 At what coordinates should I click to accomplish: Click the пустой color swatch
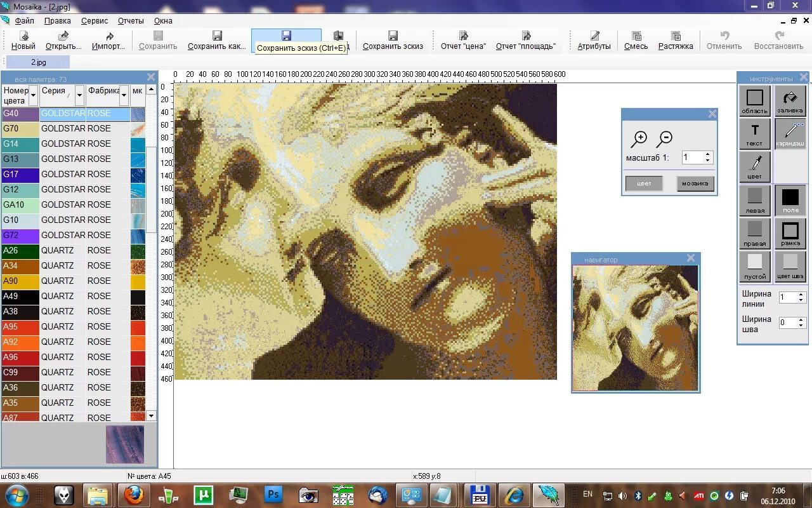coord(755,266)
